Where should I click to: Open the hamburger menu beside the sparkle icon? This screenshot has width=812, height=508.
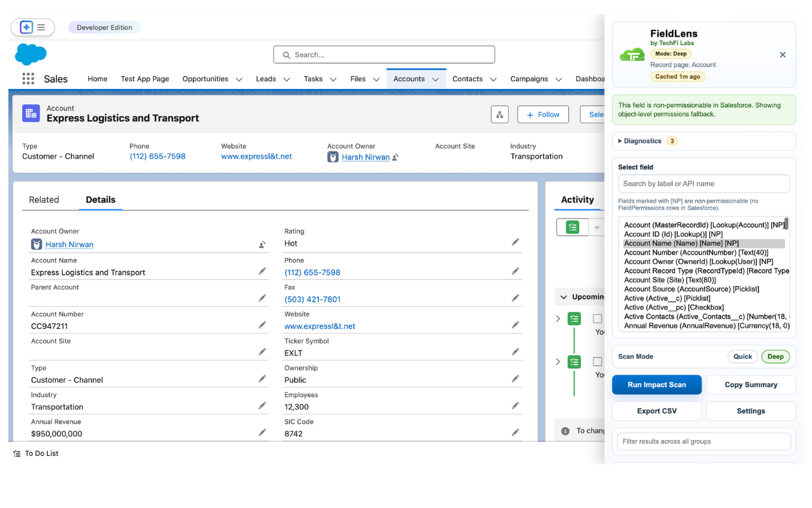pyautogui.click(x=41, y=27)
